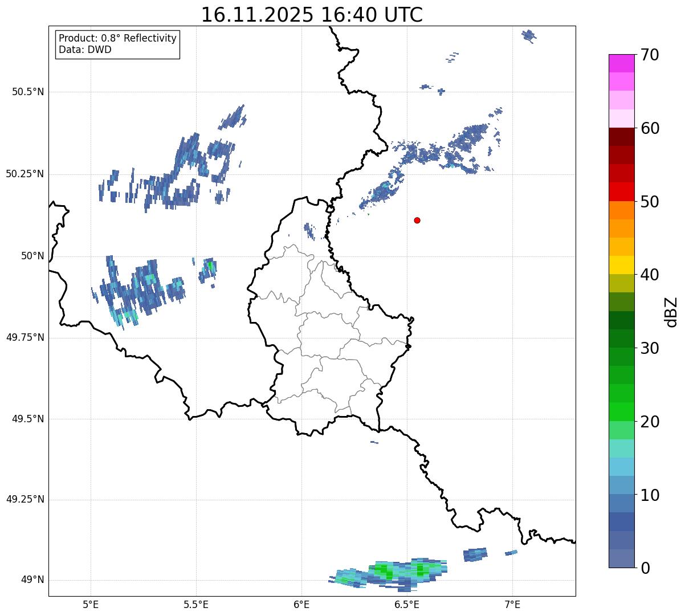Click the red location marker dot

(x=417, y=220)
